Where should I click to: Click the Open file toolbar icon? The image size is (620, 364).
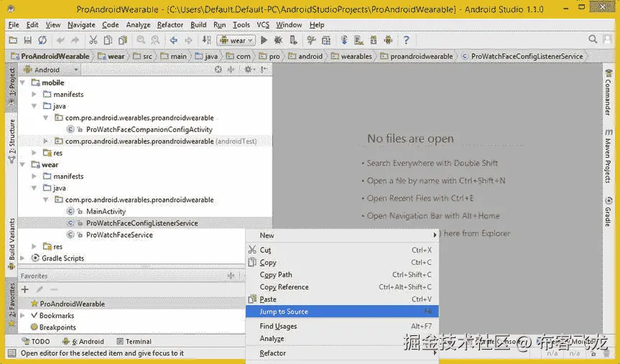[13, 40]
